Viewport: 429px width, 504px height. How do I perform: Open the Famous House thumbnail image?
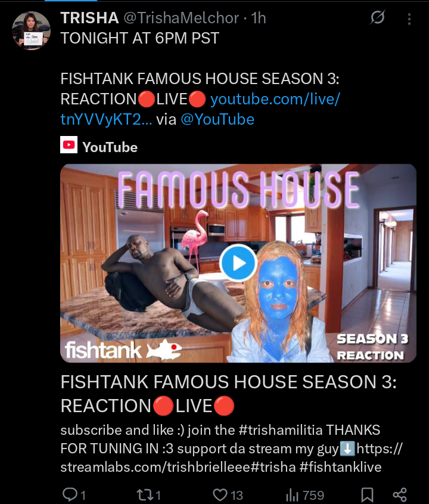pyautogui.click(x=238, y=263)
